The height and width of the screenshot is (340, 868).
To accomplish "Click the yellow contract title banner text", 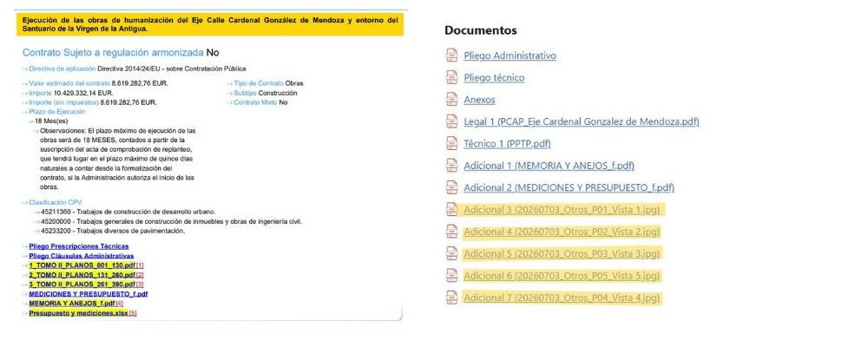I will (210, 24).
